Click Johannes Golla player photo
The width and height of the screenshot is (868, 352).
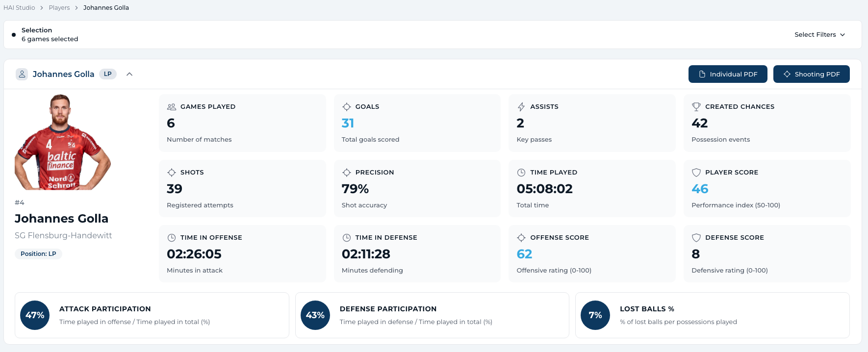coord(62,142)
